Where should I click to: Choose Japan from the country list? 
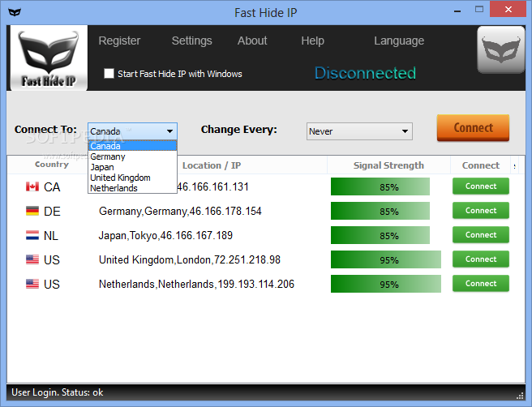click(132, 167)
